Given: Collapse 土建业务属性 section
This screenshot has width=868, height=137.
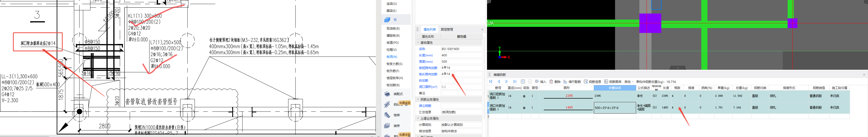Looking at the screenshot, I should [x=419, y=118].
